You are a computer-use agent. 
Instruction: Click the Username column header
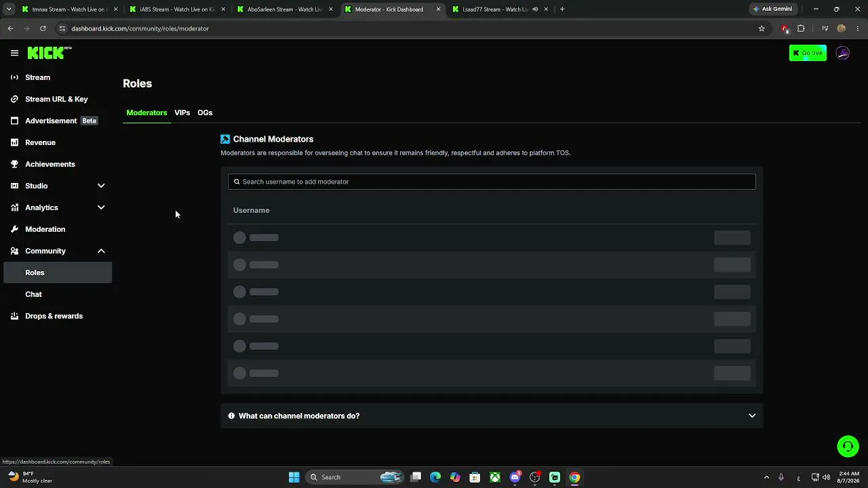pos(251,210)
